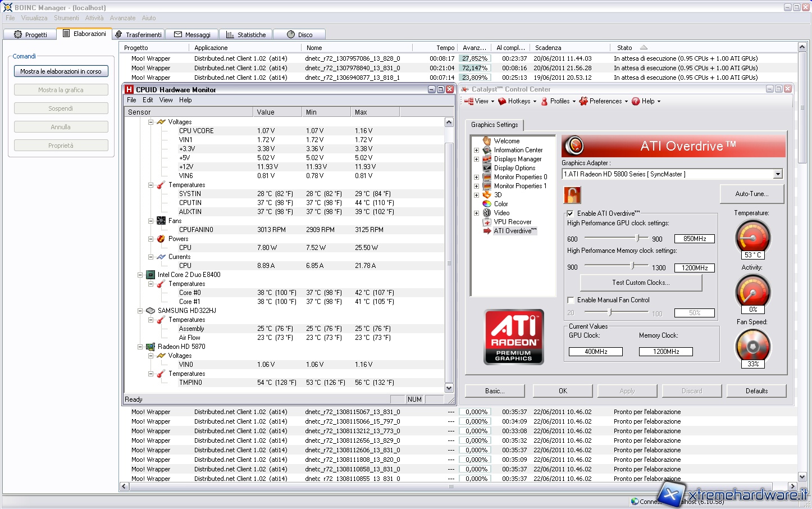Click the 850MHz GPU clock field
This screenshot has height=509, width=812.
[x=694, y=239]
